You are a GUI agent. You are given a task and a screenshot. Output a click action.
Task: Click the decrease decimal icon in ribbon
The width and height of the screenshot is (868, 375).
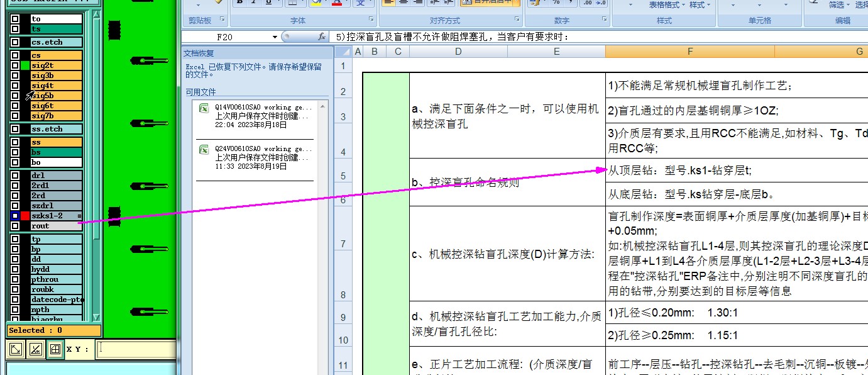coord(600,3)
